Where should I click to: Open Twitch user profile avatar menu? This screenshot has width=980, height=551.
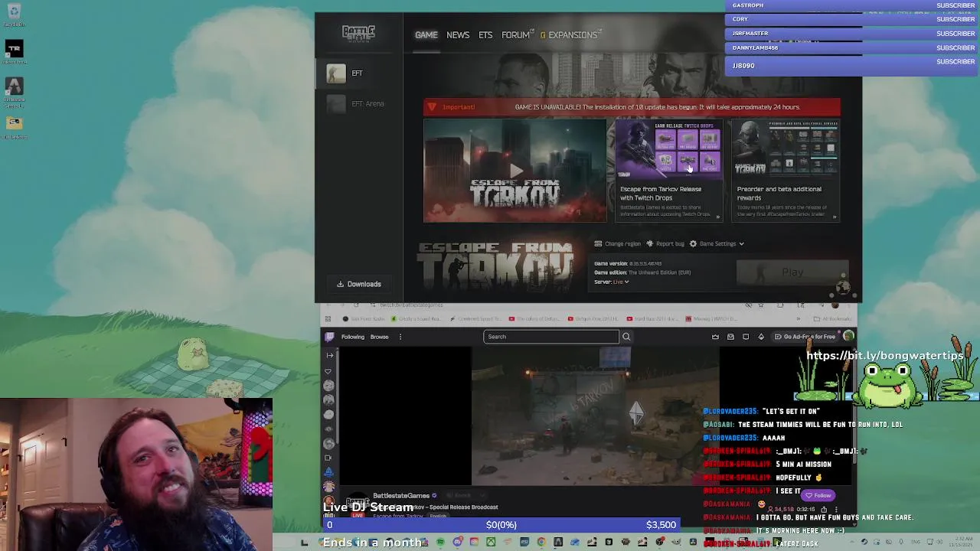(848, 337)
